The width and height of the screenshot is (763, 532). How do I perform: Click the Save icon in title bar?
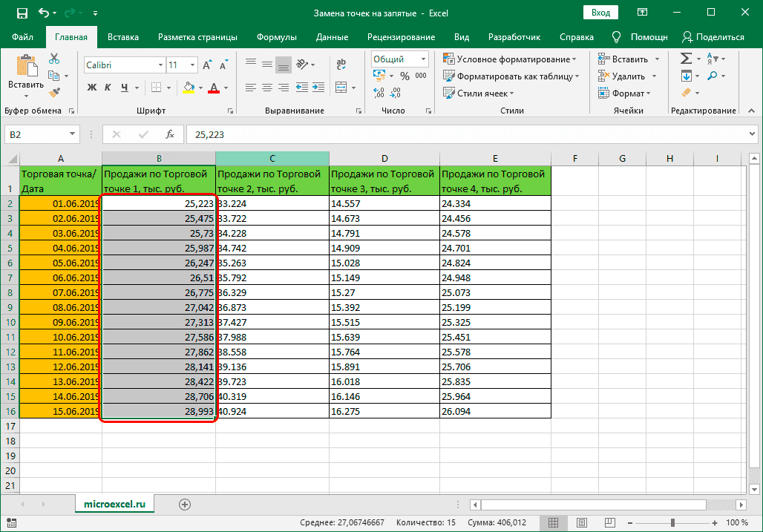22,13
